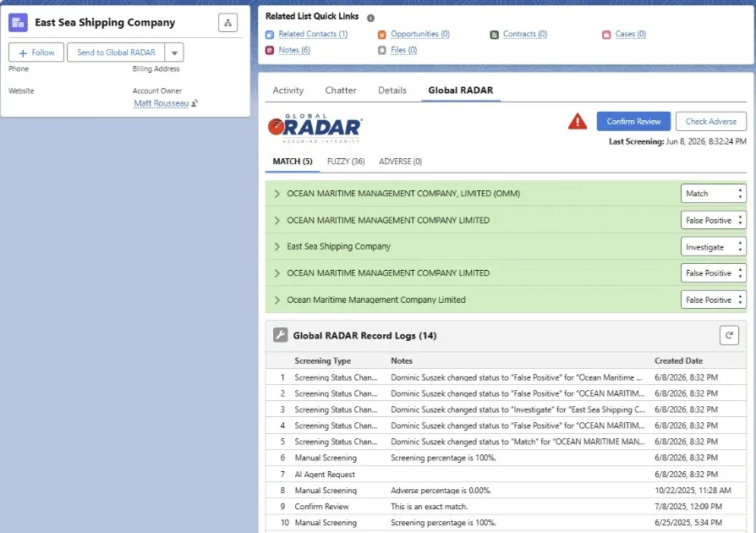Refresh the Global RADAR Record Logs list
This screenshot has width=756, height=533.
pos(729,335)
